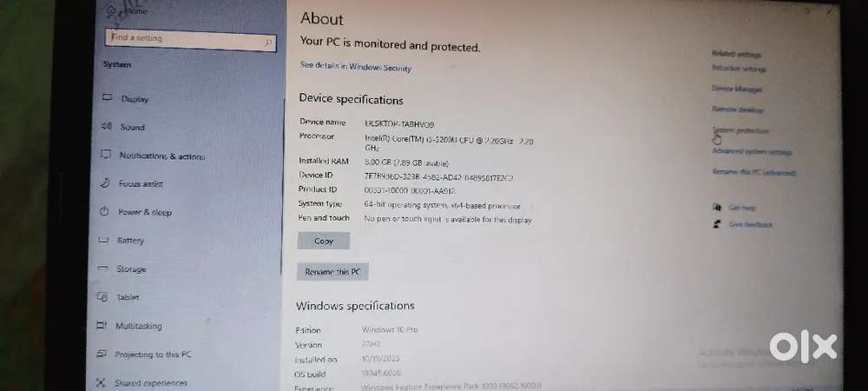Open the System protection link

click(x=740, y=130)
